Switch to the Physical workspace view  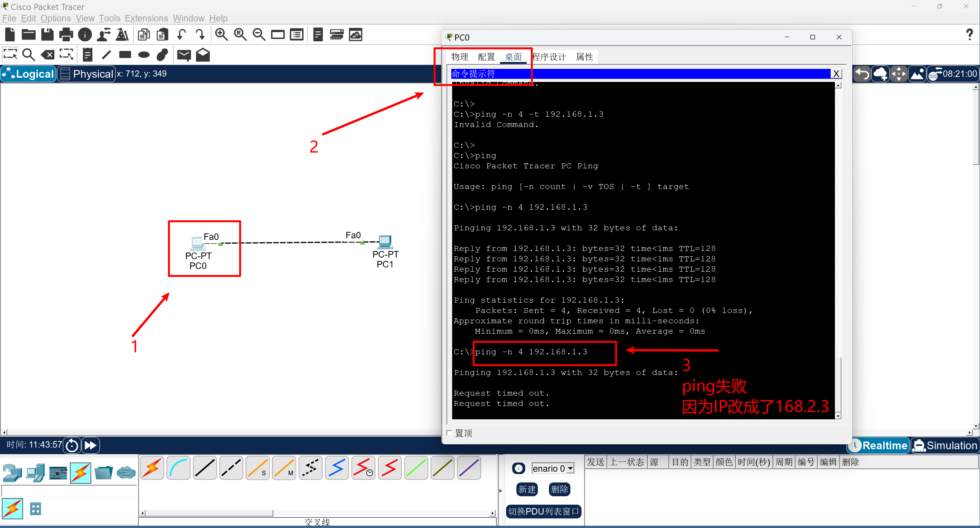[87, 74]
